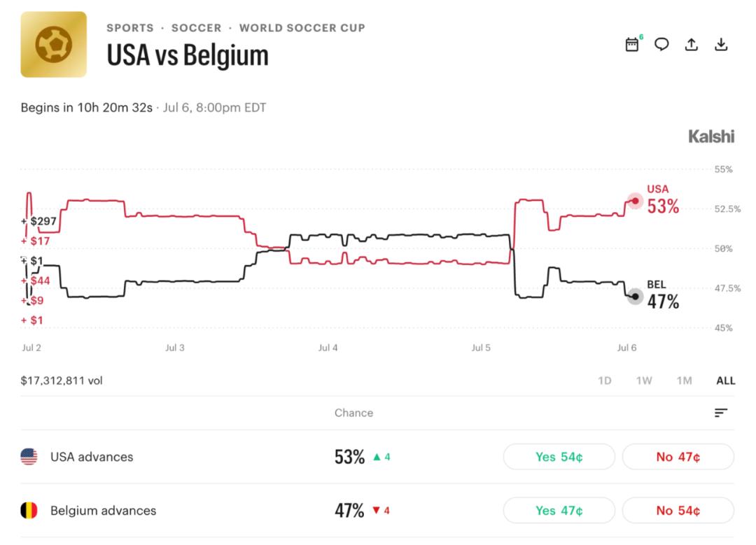This screenshot has height=545, width=756.
Task: Buy USA advances Yes 54¢
Action: click(x=559, y=457)
